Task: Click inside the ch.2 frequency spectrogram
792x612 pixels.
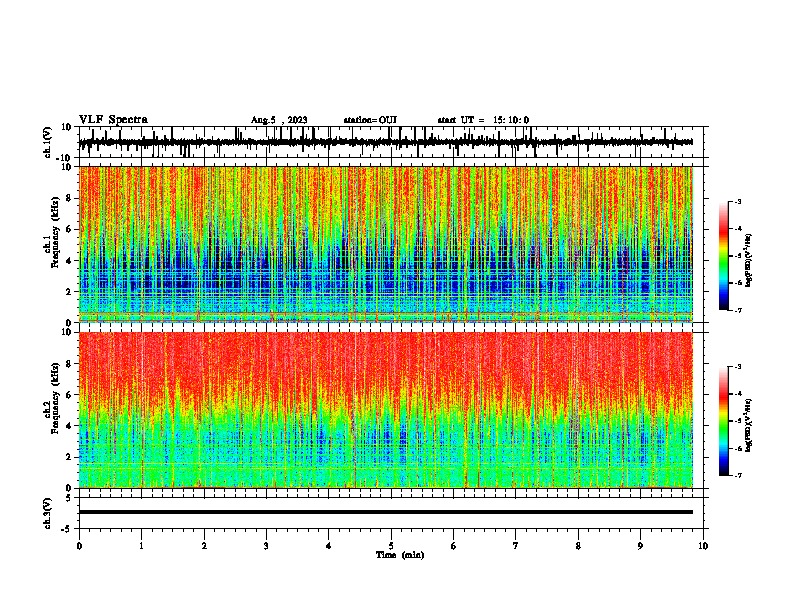Action: [386, 410]
